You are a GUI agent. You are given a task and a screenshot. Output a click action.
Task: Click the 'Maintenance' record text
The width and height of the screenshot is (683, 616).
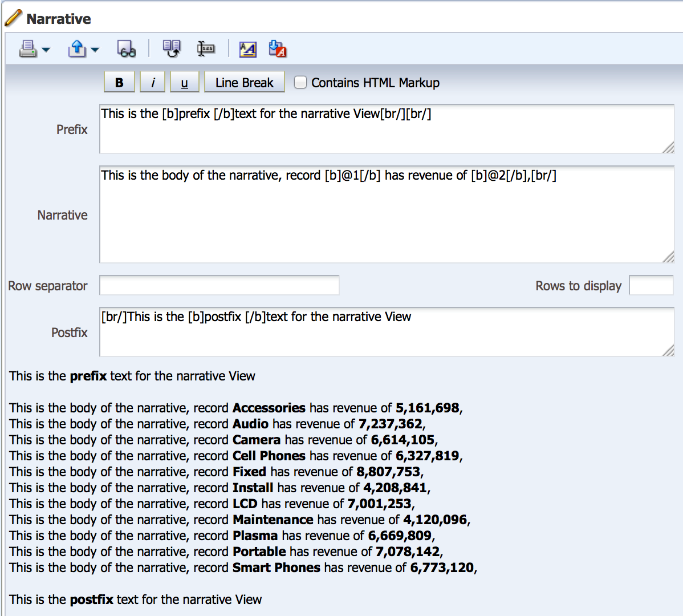[273, 520]
